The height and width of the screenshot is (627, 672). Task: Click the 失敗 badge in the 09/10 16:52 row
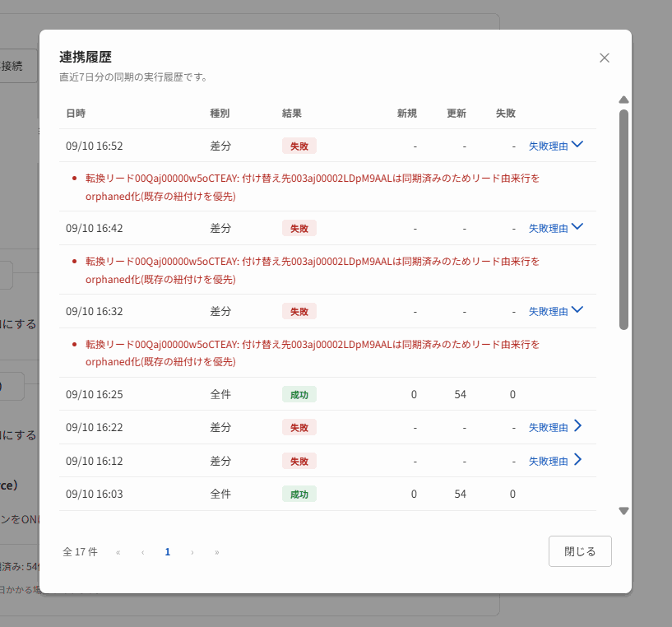[x=299, y=146]
